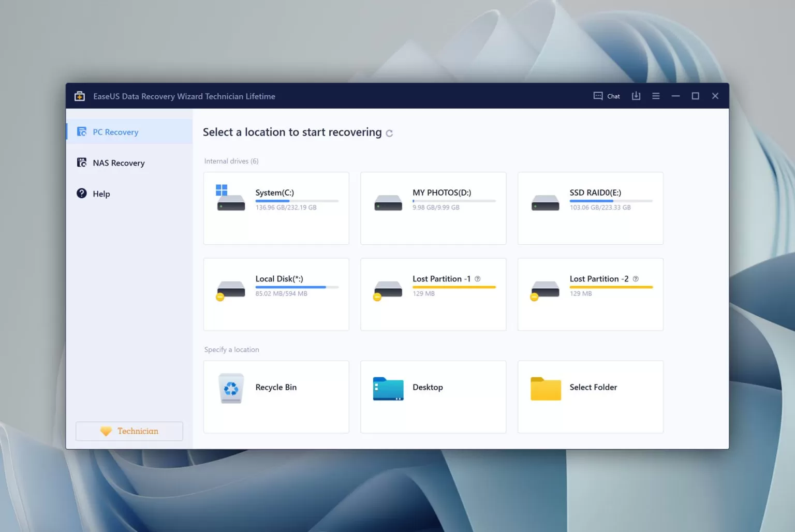Click the Specify a location heading
Image resolution: width=795 pixels, height=532 pixels.
tap(231, 349)
